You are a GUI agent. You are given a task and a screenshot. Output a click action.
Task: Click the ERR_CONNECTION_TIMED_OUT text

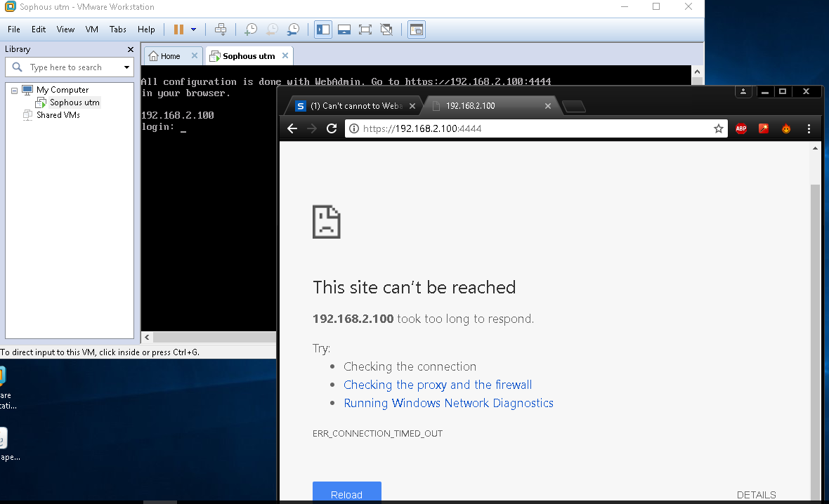[377, 434]
